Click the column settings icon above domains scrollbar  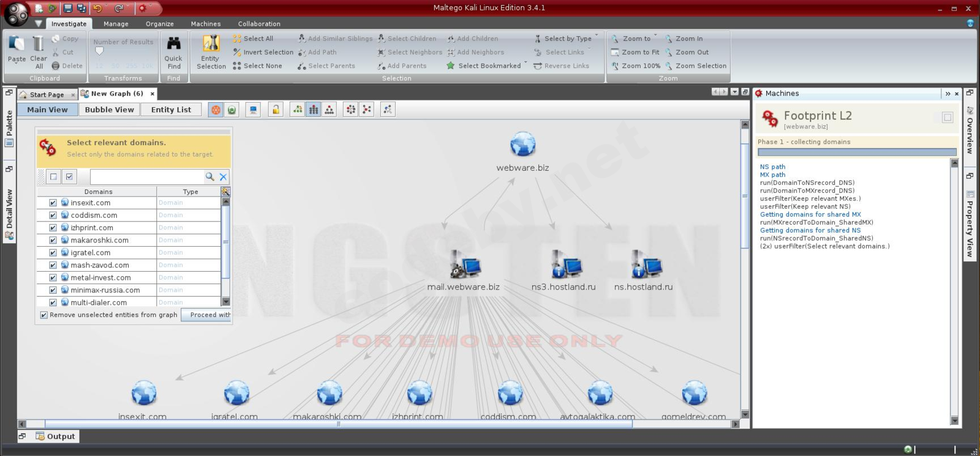coord(225,192)
